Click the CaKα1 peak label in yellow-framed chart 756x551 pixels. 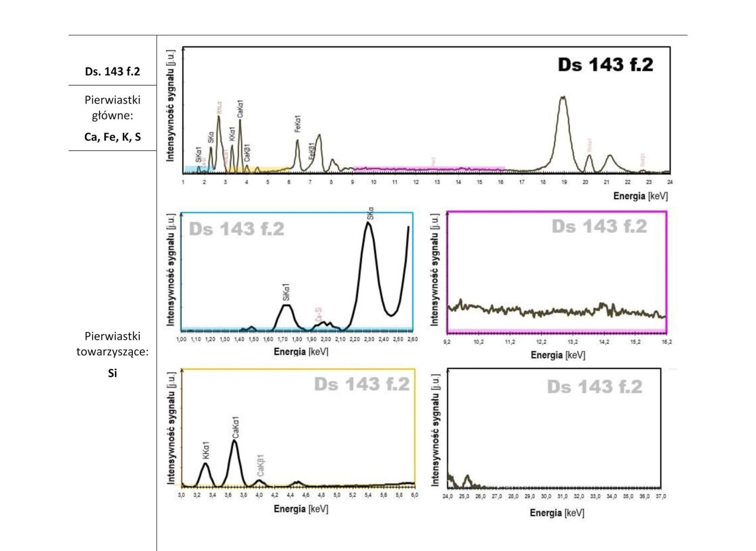[235, 427]
